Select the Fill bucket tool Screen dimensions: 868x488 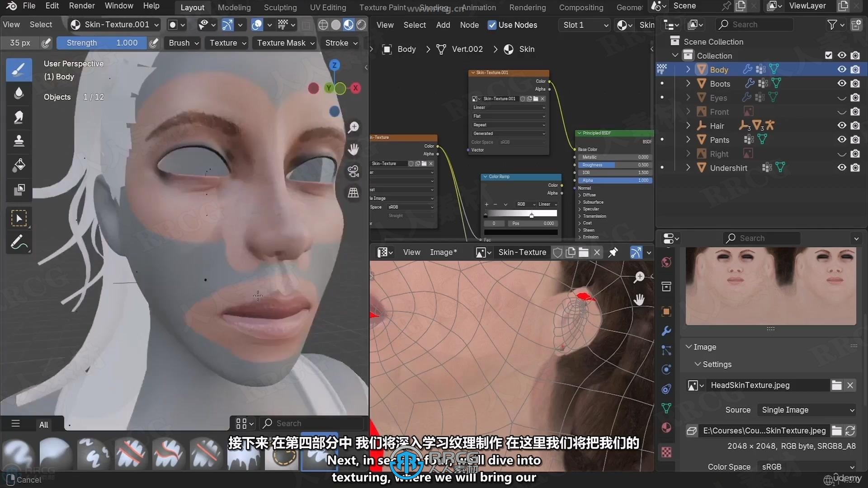19,165
